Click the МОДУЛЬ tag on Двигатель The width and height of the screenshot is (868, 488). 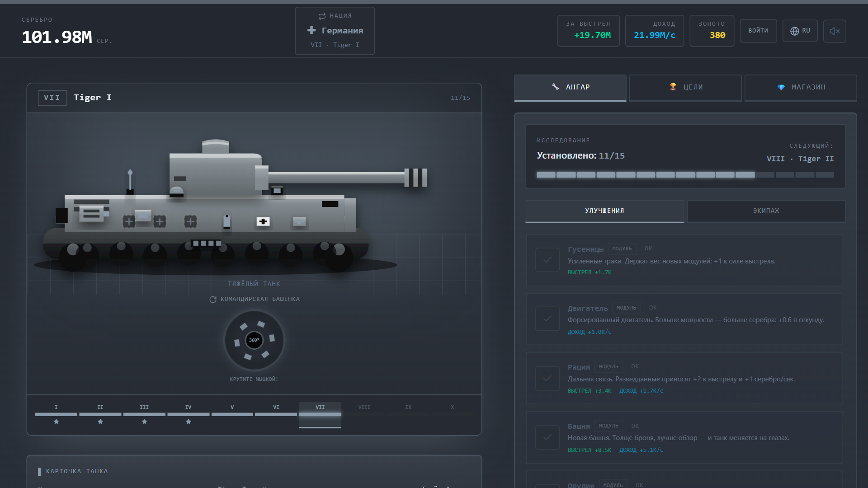click(x=626, y=308)
